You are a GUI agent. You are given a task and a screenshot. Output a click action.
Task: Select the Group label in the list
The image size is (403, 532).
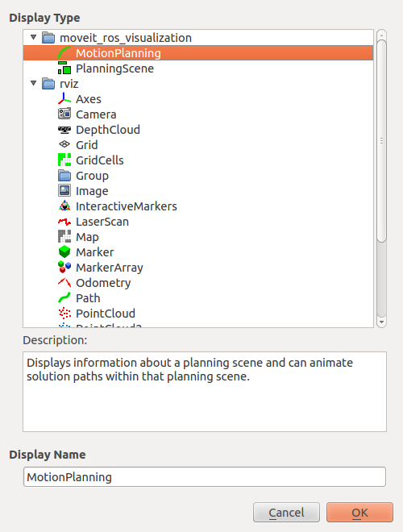[92, 176]
